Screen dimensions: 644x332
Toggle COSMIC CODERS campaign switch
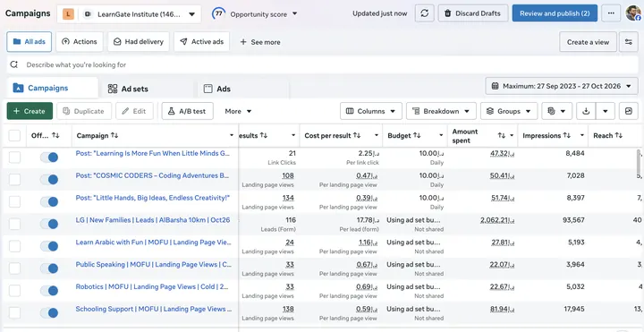(49, 180)
